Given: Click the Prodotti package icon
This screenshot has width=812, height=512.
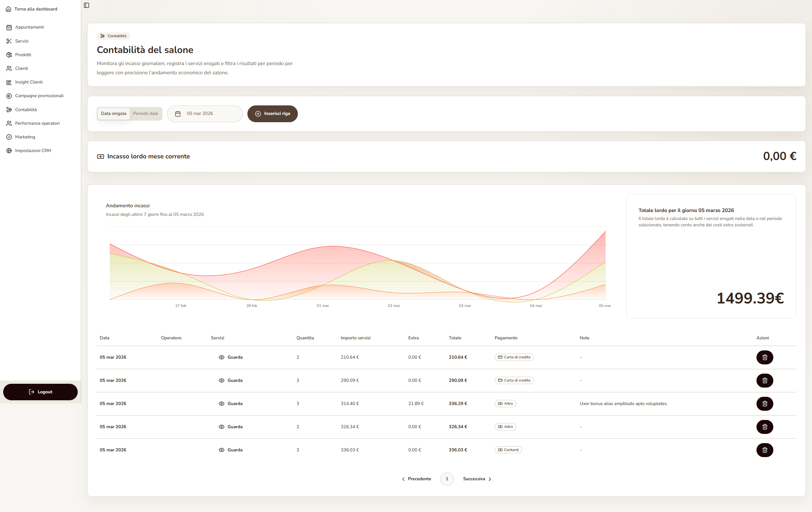Looking at the screenshot, I should point(9,55).
